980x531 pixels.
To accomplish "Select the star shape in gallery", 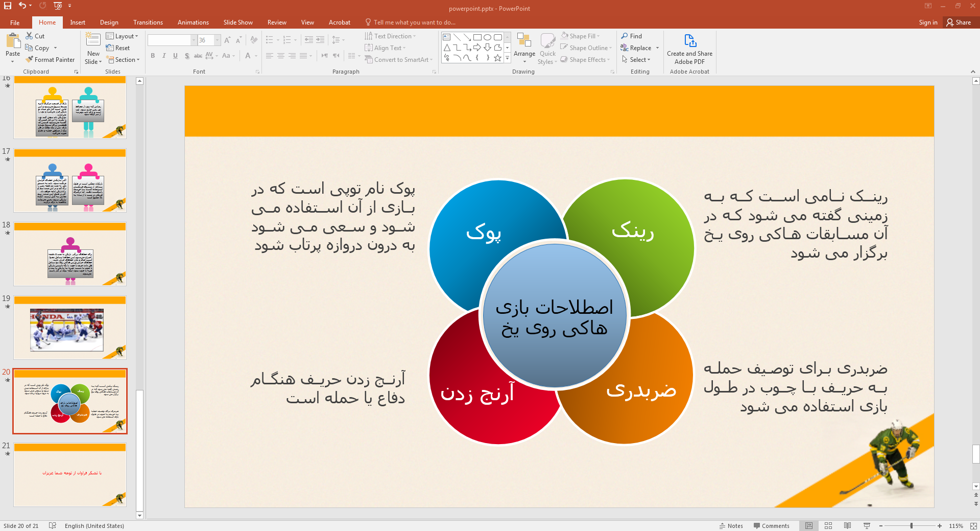I will (x=497, y=58).
